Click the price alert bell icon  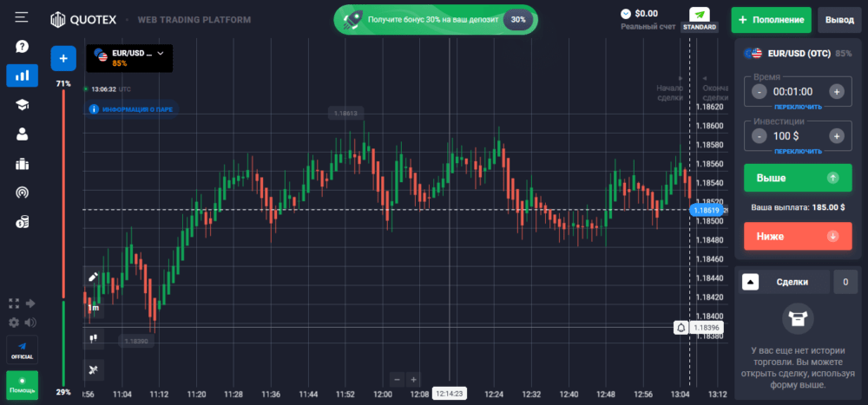coord(681,327)
